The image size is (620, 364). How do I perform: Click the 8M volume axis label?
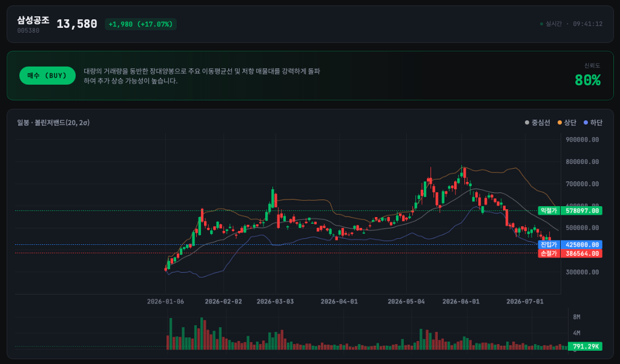coord(576,317)
